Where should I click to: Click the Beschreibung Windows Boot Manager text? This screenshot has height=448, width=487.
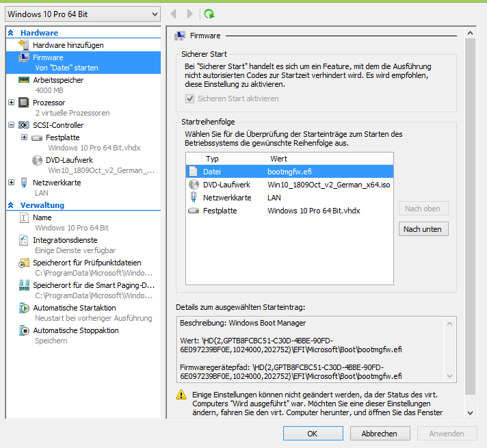[243, 323]
